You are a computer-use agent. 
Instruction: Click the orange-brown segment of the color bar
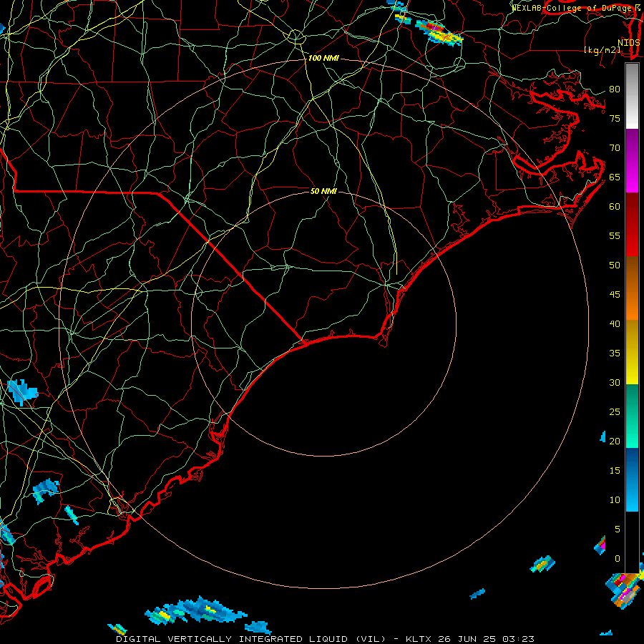pos(632,288)
